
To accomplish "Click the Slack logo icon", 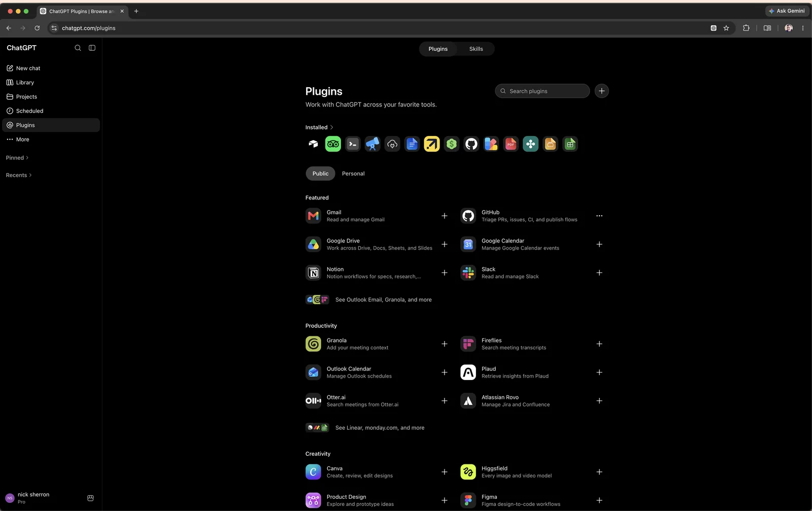I will click(468, 273).
